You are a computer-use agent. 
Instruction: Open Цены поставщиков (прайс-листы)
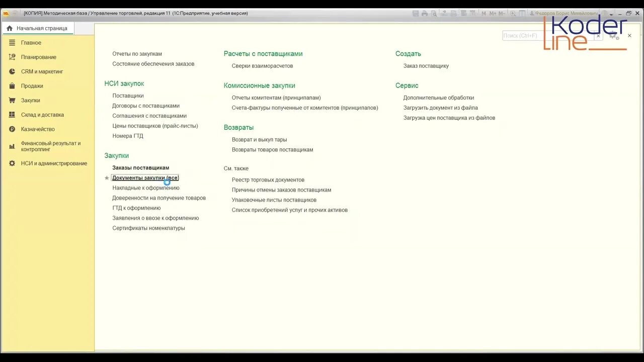155,126
